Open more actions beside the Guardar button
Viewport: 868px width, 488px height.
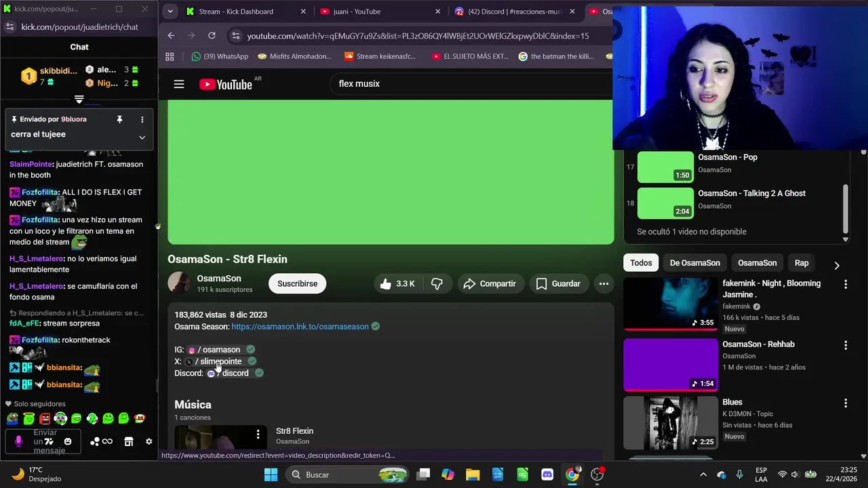click(x=604, y=284)
